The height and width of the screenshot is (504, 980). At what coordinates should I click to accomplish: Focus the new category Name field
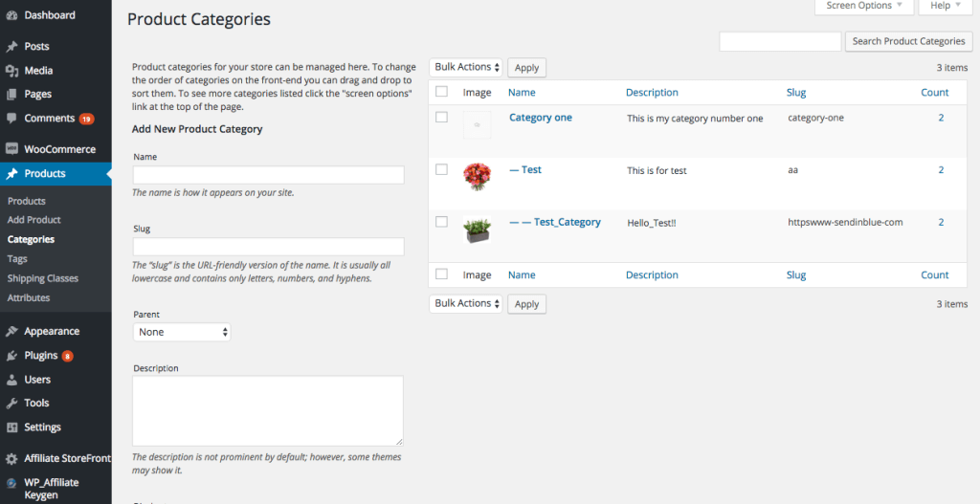tap(268, 175)
